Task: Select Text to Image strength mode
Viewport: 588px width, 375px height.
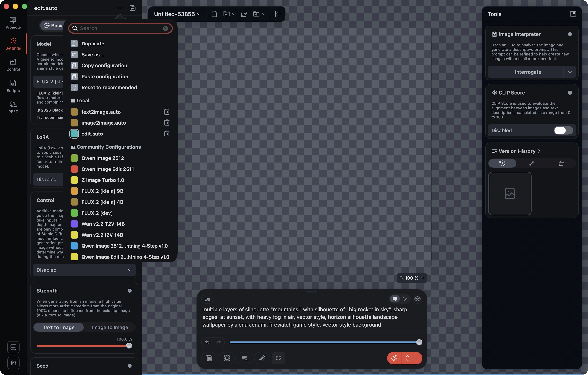Action: [x=59, y=327]
